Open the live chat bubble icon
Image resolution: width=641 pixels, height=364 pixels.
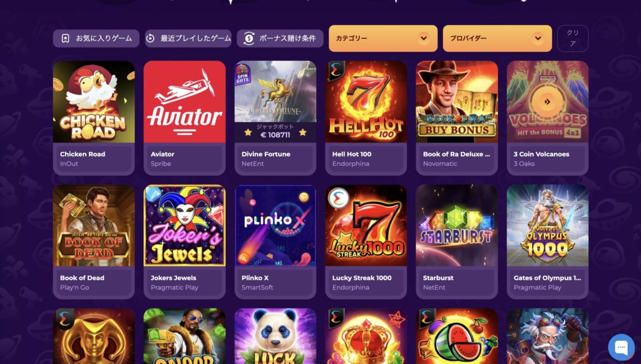[621, 347]
